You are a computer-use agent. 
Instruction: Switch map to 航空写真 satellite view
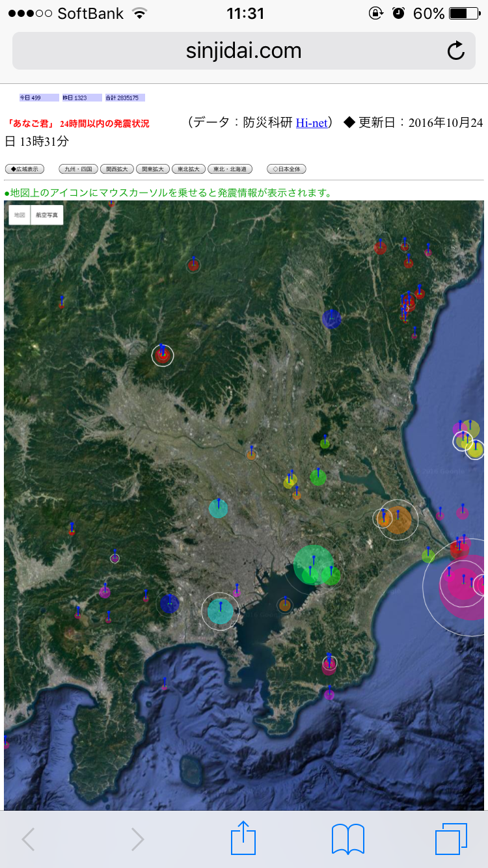coord(47,215)
